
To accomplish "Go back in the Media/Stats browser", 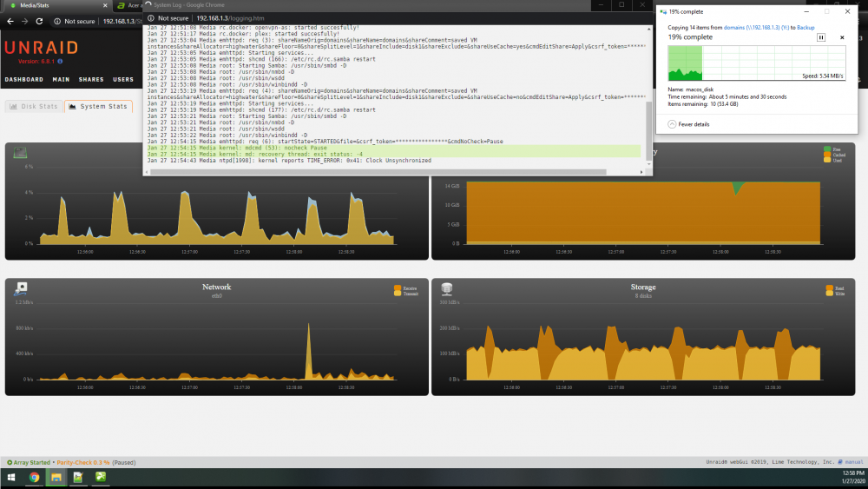I will (10, 21).
